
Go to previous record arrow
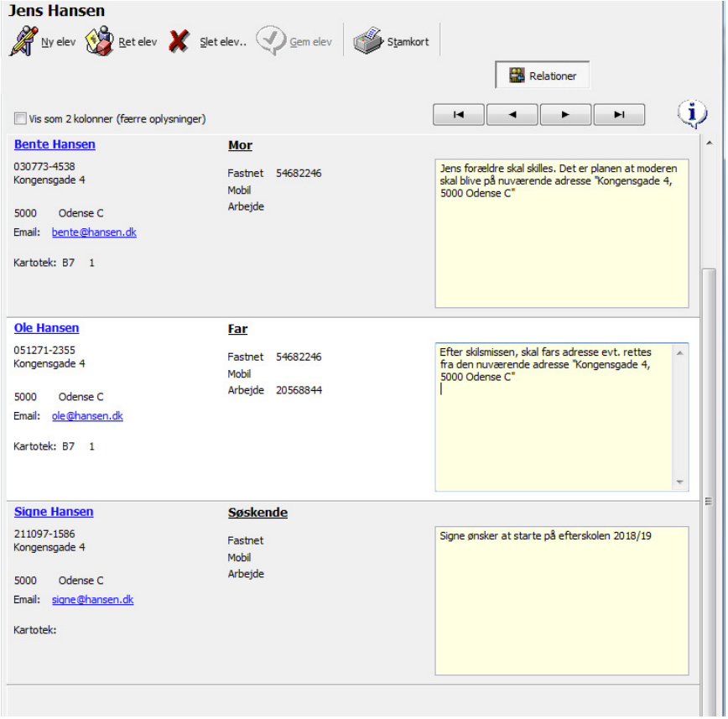tap(512, 114)
